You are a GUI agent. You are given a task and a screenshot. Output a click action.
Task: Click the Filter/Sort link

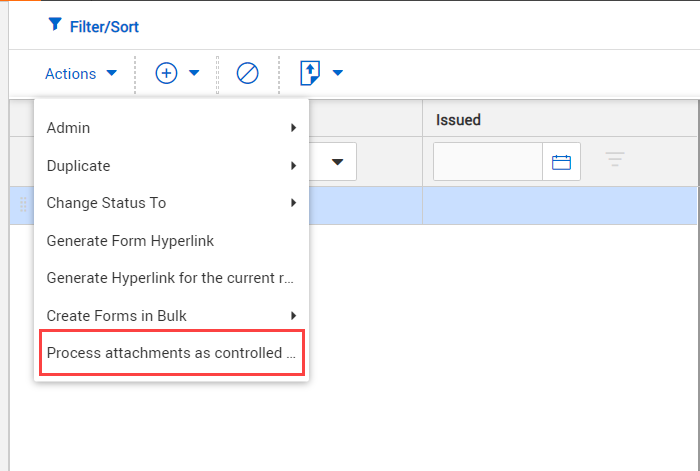(104, 25)
